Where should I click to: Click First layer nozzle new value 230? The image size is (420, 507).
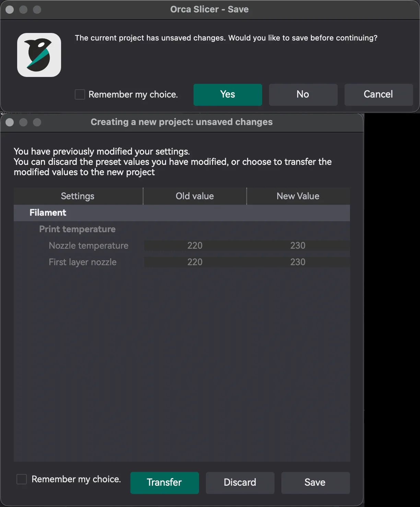click(x=298, y=262)
